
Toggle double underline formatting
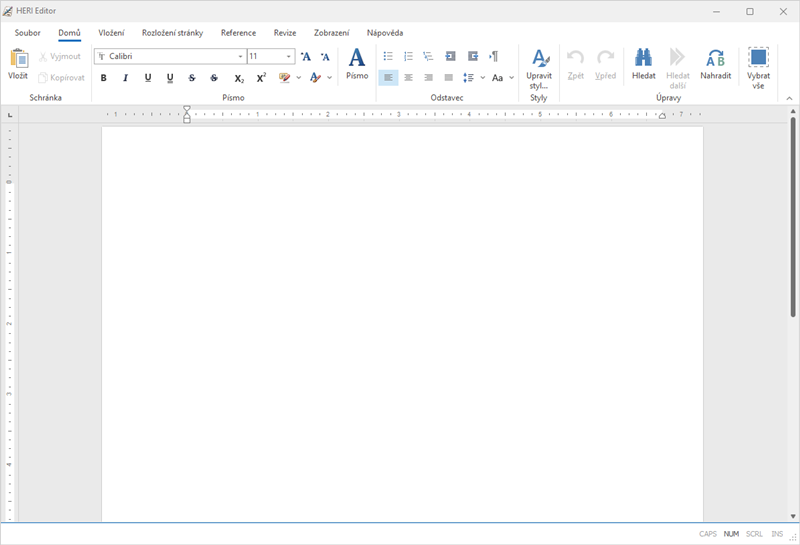(x=170, y=78)
